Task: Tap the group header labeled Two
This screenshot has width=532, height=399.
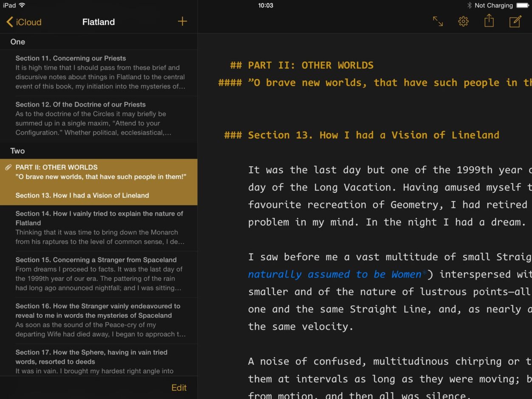Action: tap(18, 151)
